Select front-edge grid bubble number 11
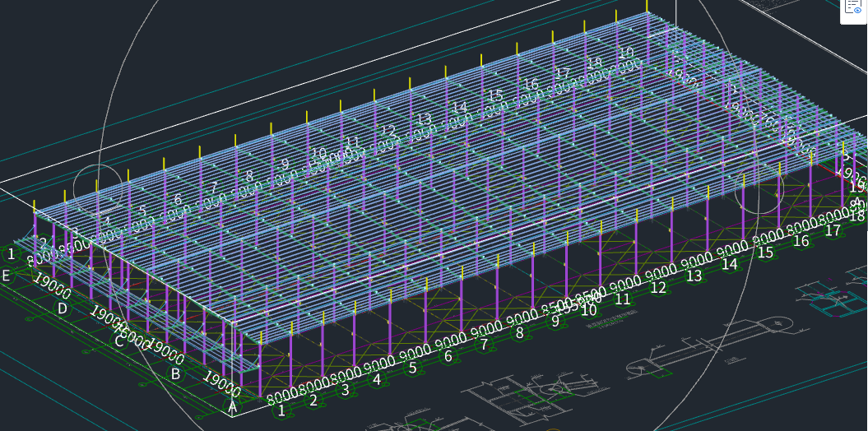This screenshot has height=431, width=868. tap(623, 299)
